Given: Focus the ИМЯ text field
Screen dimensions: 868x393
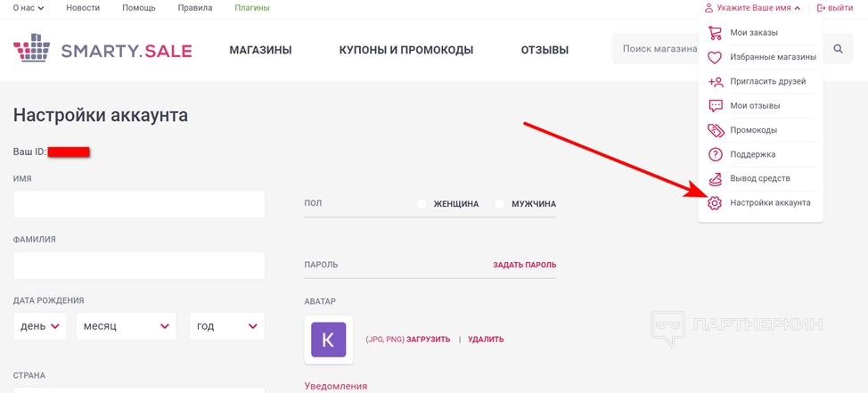Looking at the screenshot, I should coord(139,204).
